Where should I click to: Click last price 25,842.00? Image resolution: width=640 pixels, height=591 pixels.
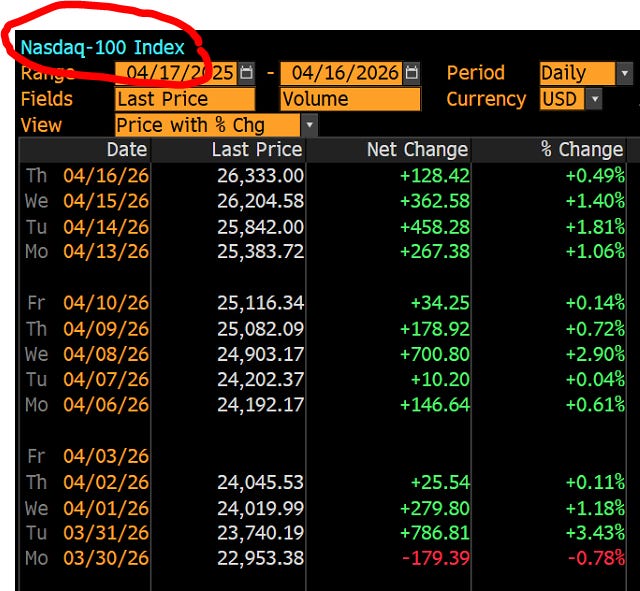click(x=260, y=227)
